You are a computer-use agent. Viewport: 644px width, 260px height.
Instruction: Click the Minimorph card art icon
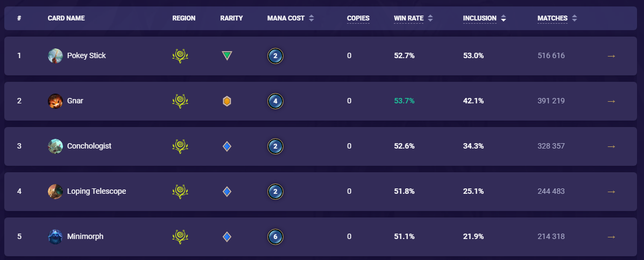coord(55,236)
